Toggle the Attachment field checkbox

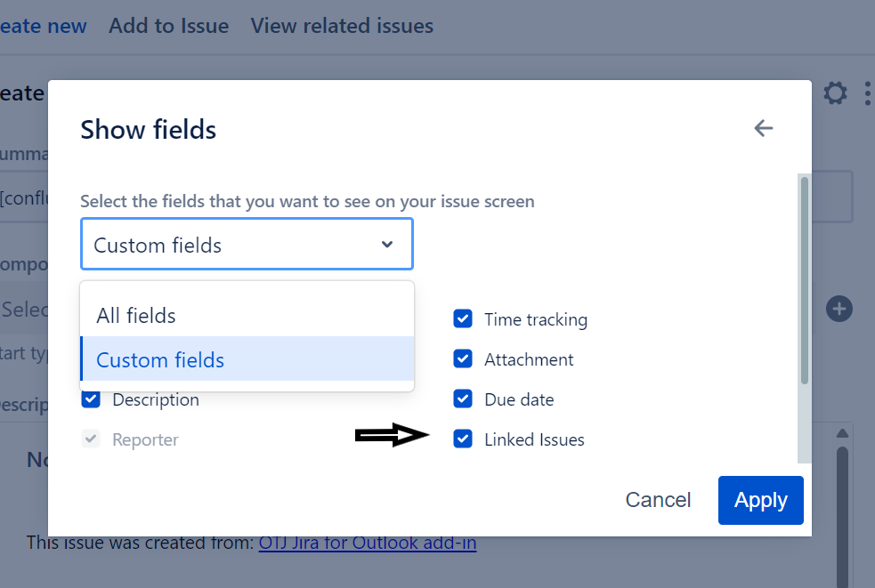(x=463, y=359)
